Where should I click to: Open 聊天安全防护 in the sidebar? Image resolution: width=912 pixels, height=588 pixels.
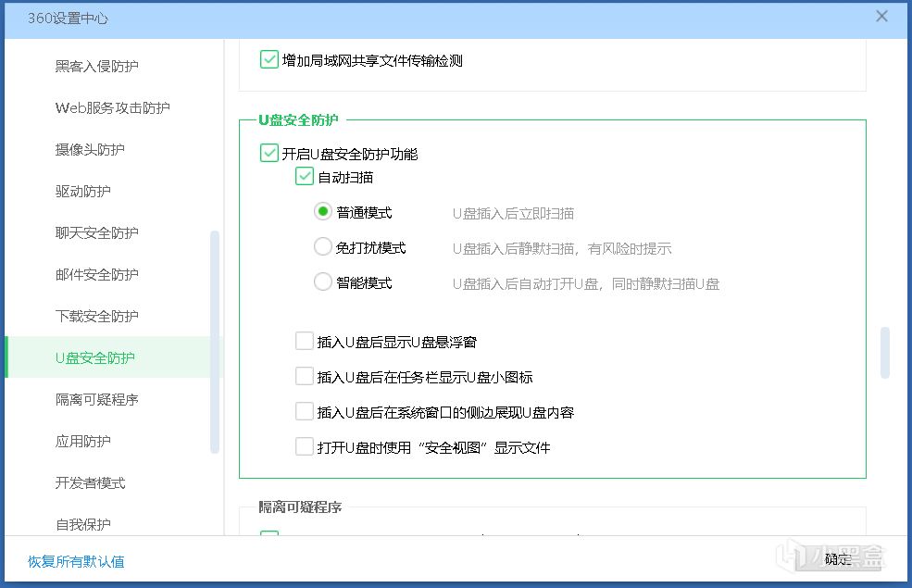pos(97,232)
